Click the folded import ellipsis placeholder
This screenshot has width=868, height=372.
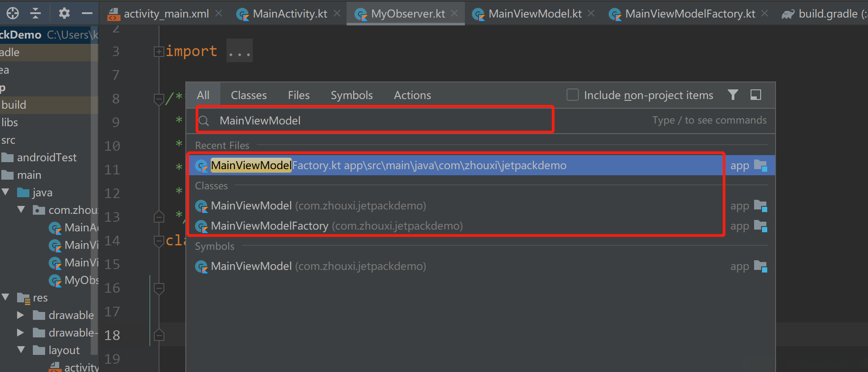[x=240, y=51]
